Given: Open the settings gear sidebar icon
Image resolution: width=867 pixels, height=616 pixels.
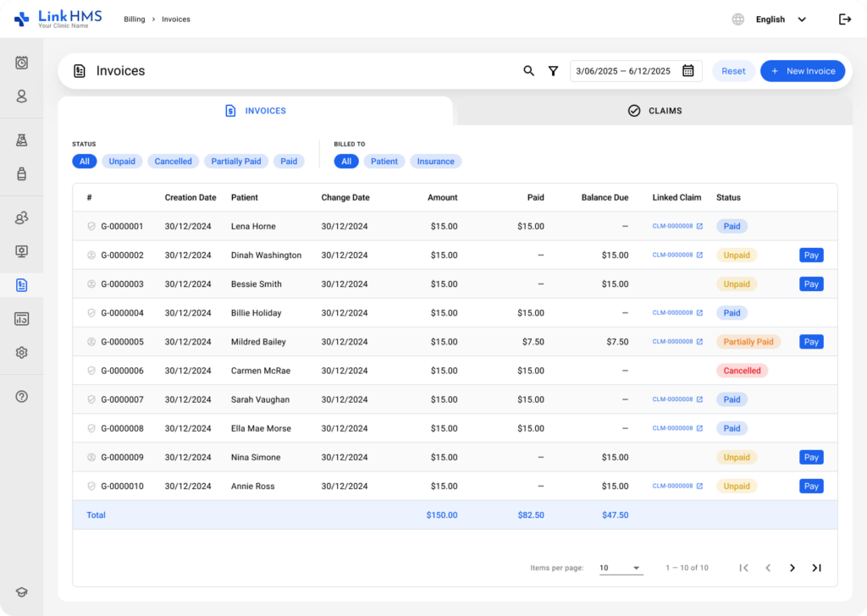Looking at the screenshot, I should [21, 353].
